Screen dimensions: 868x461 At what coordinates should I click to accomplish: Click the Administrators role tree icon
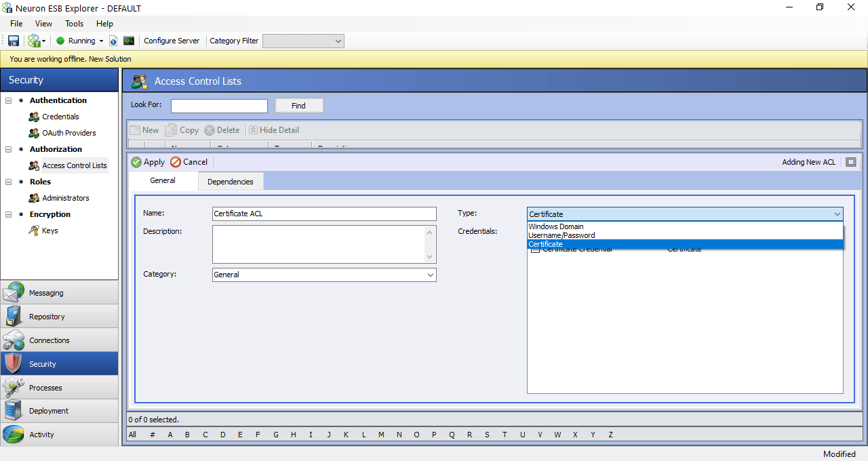coord(34,198)
